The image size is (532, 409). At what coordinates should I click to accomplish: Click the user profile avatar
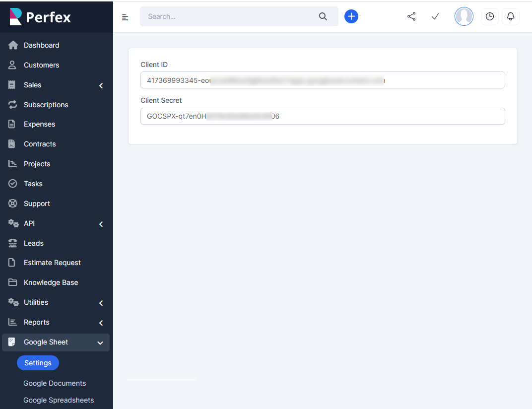(x=464, y=16)
